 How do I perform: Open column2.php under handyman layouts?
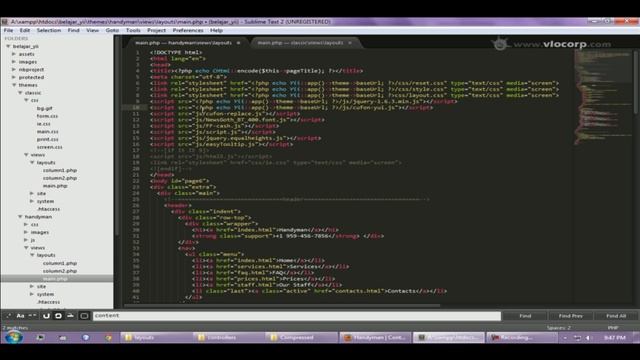60,271
